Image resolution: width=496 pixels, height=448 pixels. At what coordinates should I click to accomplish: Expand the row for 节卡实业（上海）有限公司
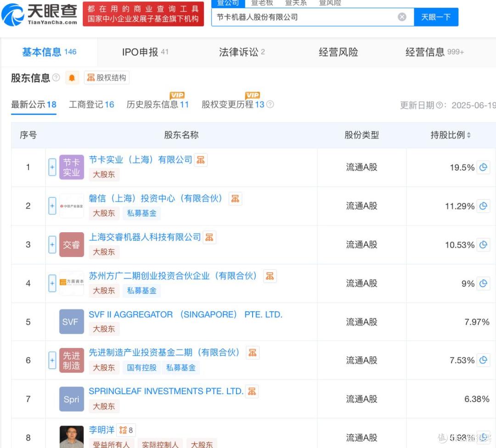(x=52, y=168)
